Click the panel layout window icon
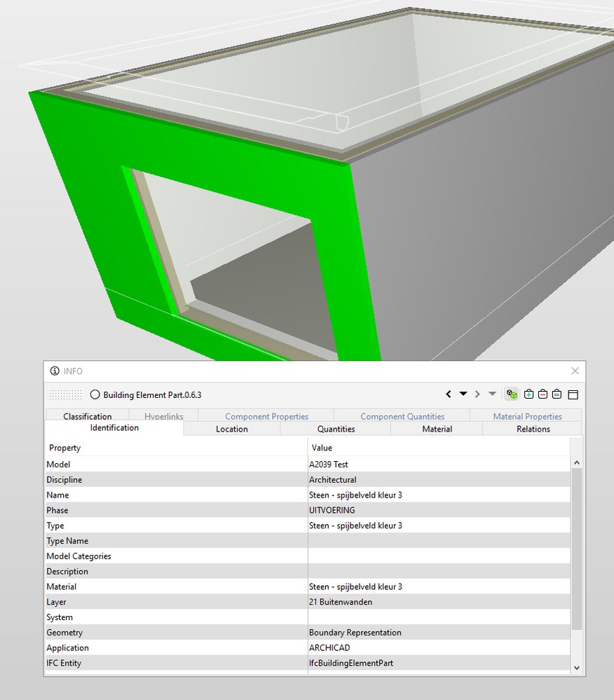The height and width of the screenshot is (700, 614). (573, 394)
